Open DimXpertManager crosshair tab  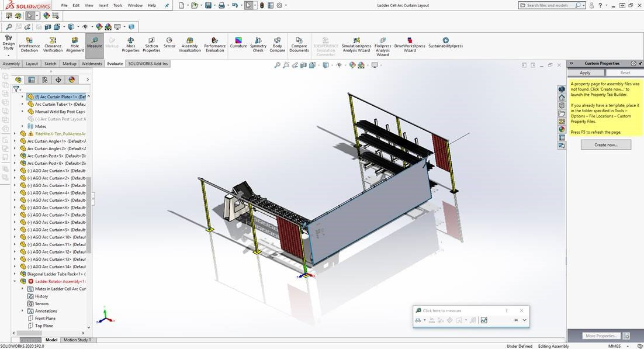coord(58,80)
